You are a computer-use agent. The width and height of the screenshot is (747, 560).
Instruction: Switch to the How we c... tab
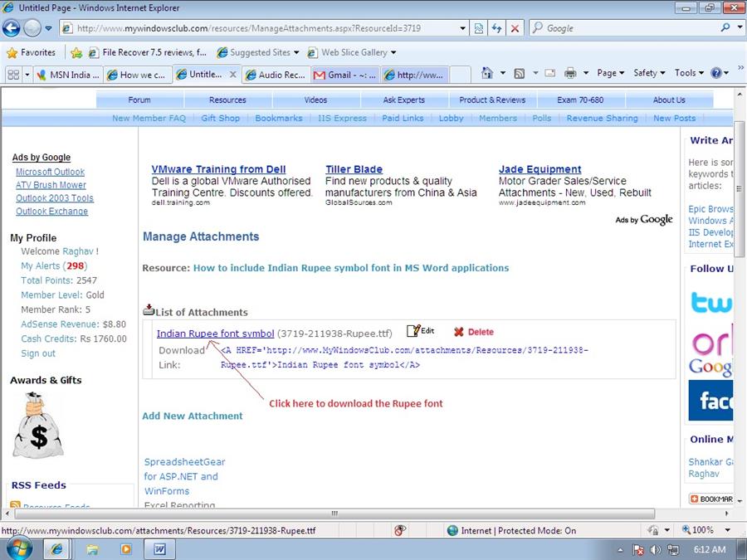[137, 75]
